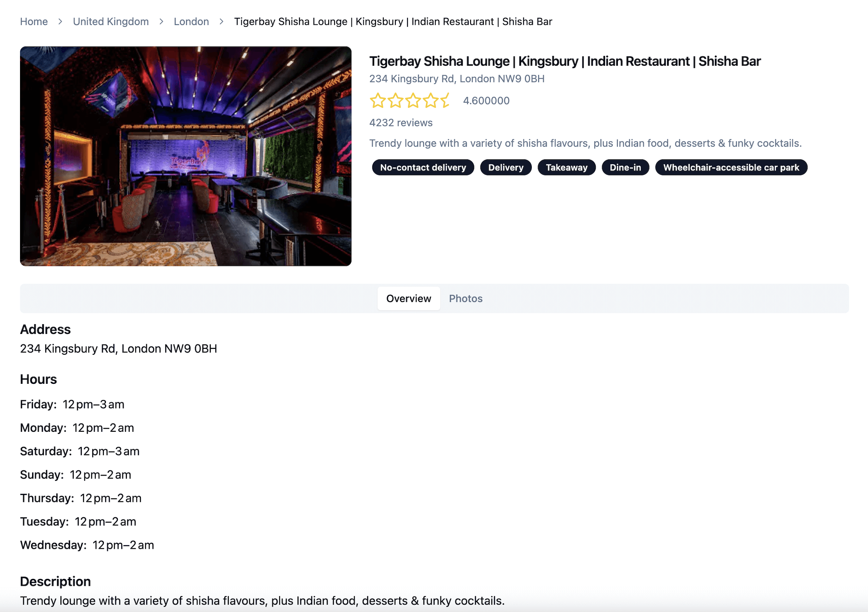The width and height of the screenshot is (868, 612).
Task: Click the 4232 reviews count
Action: pos(401,122)
